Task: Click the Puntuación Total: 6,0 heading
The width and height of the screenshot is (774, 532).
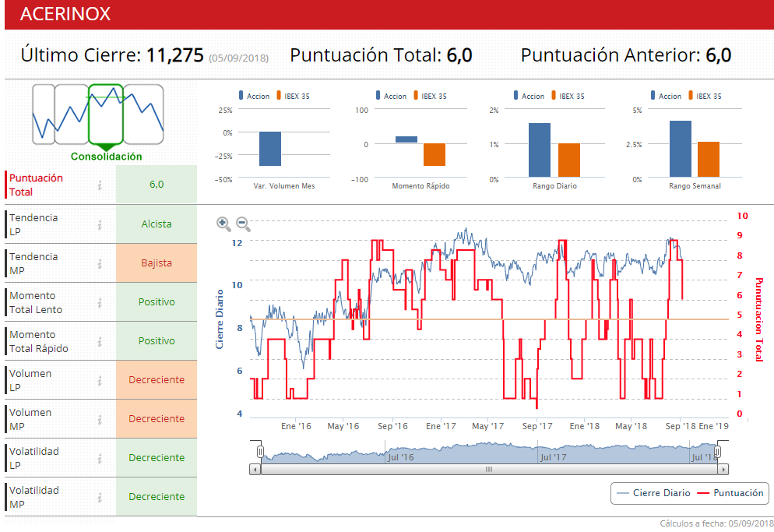Action: click(381, 55)
